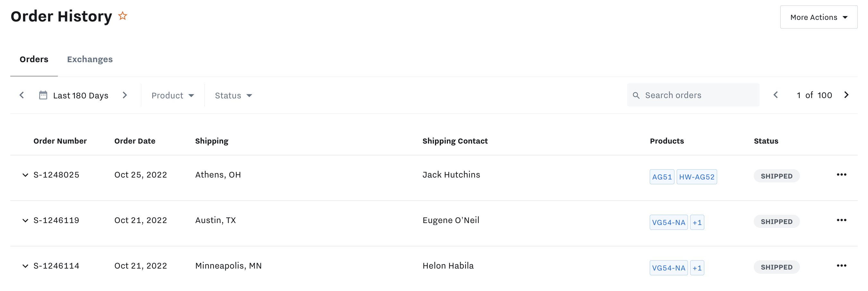The image size is (868, 291).
Task: Open the Product filter dropdown
Action: click(x=172, y=95)
